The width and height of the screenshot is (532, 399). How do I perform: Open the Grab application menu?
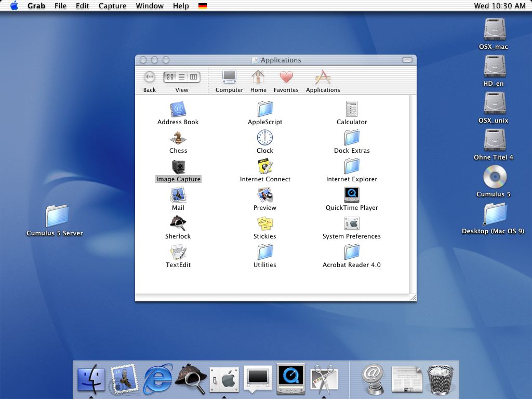coord(36,6)
